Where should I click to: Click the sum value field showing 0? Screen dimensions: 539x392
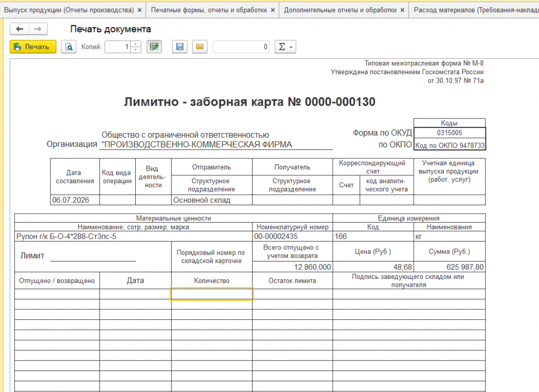coord(241,47)
